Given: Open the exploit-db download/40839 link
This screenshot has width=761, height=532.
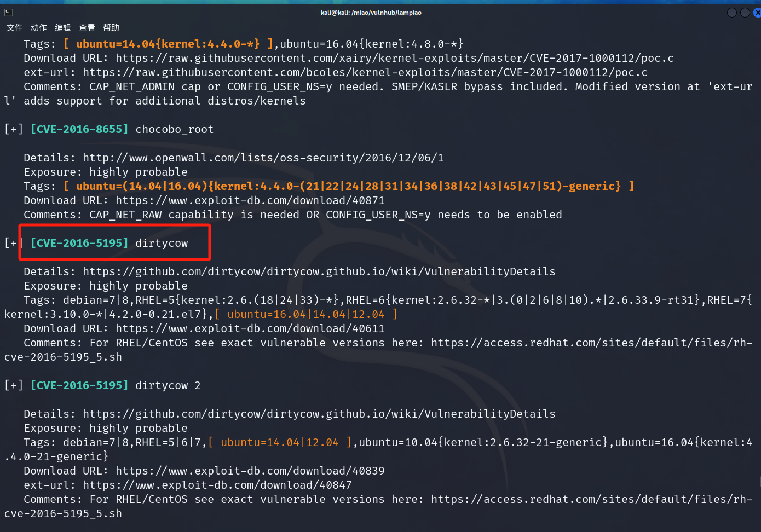Looking at the screenshot, I should (250, 471).
